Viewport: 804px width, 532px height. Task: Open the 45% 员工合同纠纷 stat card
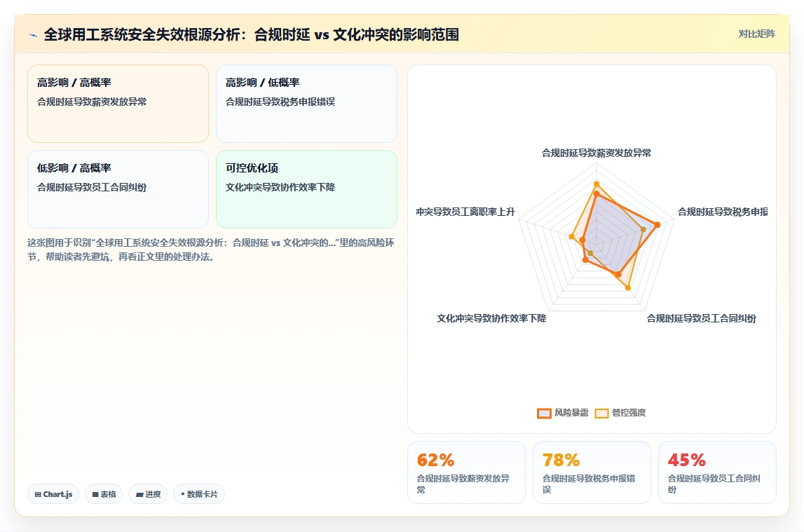(x=717, y=472)
